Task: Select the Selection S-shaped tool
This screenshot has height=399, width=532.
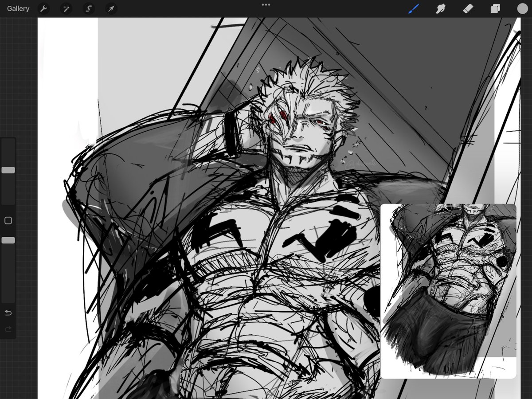Action: click(89, 8)
